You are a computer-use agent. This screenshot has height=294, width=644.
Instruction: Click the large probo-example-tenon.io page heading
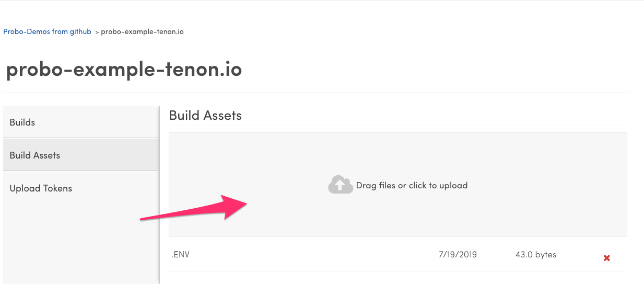click(x=124, y=70)
